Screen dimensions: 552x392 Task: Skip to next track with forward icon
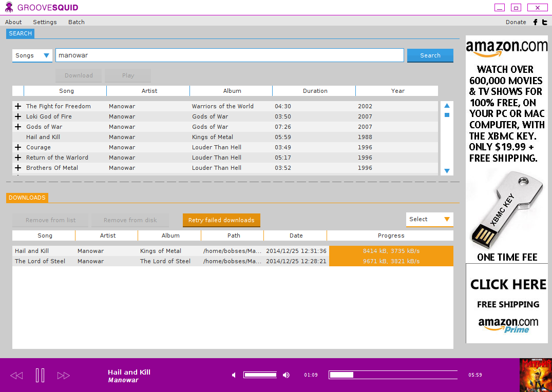(63, 376)
